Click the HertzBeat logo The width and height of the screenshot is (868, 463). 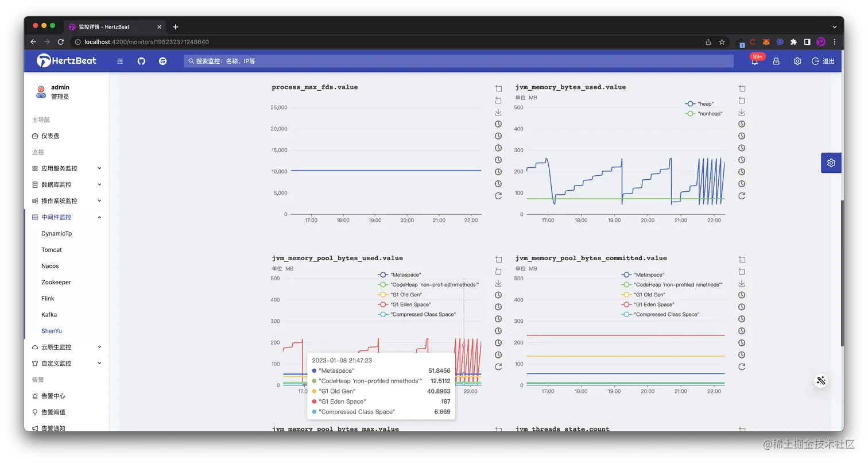click(67, 60)
